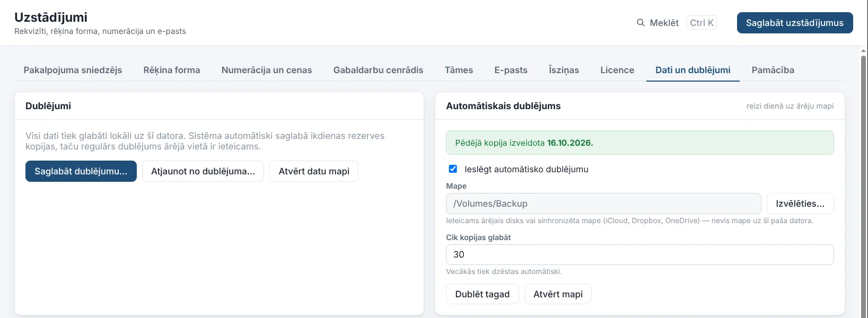
Task: Click the Automātiskais dublējums heading
Action: click(503, 106)
